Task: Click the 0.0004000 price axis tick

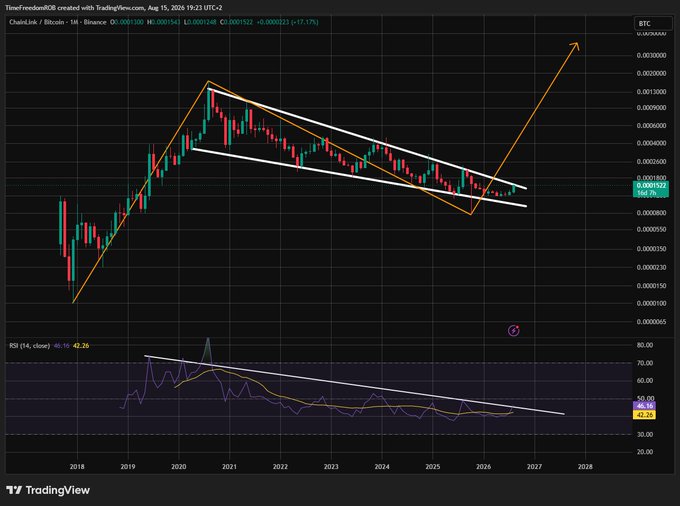Action: [651, 144]
